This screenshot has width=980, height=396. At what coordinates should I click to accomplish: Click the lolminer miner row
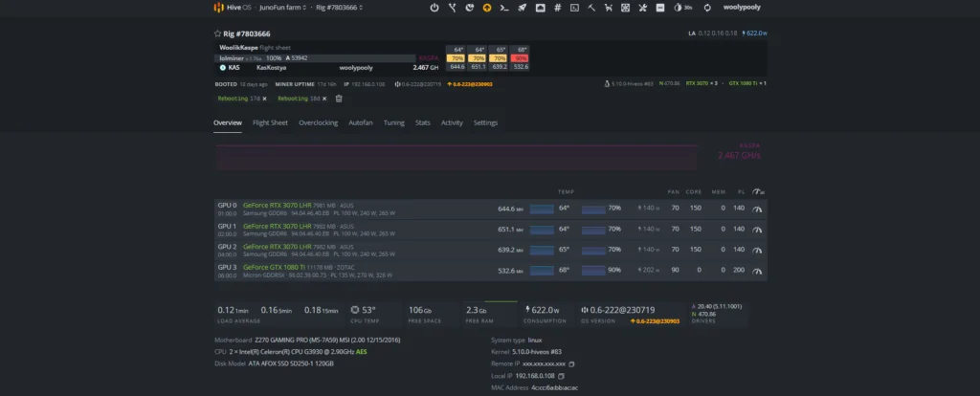315,58
